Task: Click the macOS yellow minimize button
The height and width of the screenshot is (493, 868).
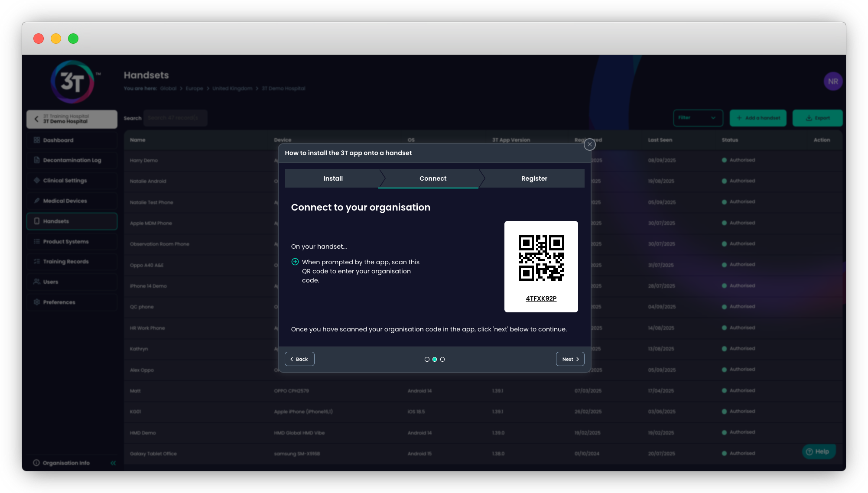Action: [x=56, y=39]
